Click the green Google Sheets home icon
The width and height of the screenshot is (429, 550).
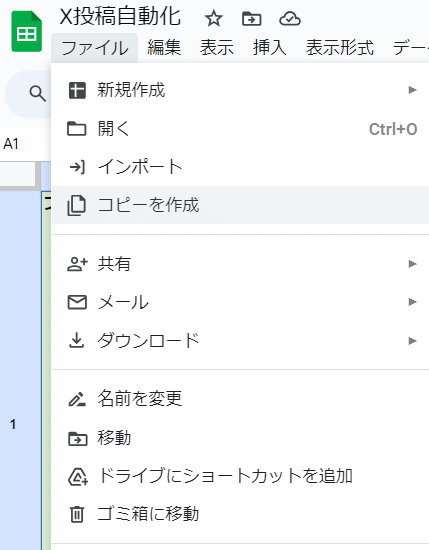(x=27, y=31)
